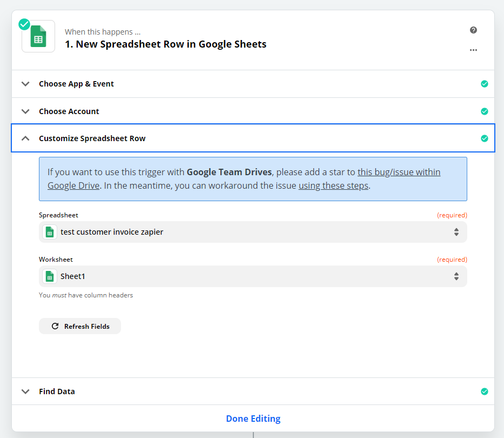Image resolution: width=504 pixels, height=438 pixels.
Task: Click the Done Editing link
Action: coord(253,419)
